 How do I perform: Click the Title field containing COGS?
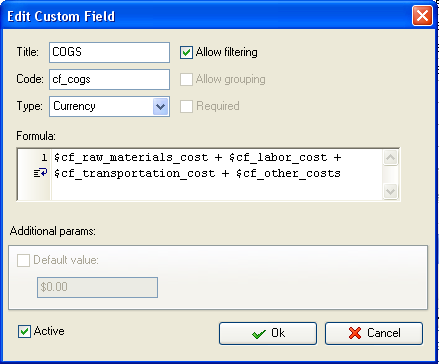tap(109, 52)
